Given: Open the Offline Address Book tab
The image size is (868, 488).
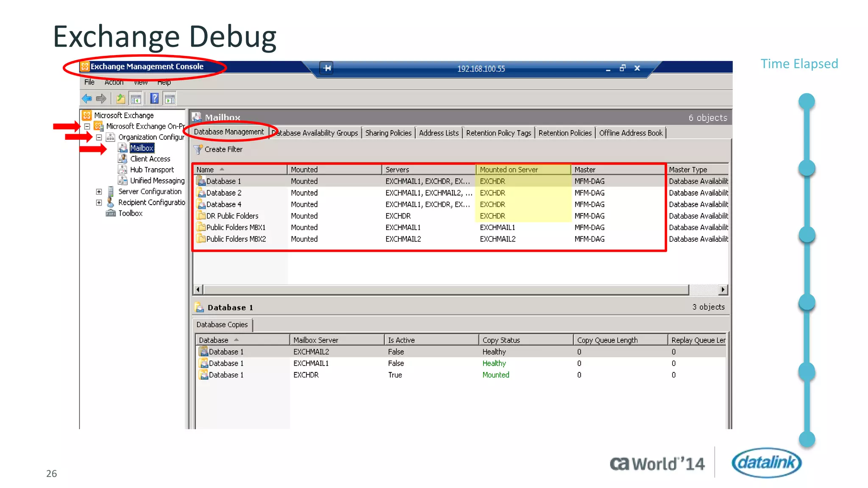Looking at the screenshot, I should 631,133.
